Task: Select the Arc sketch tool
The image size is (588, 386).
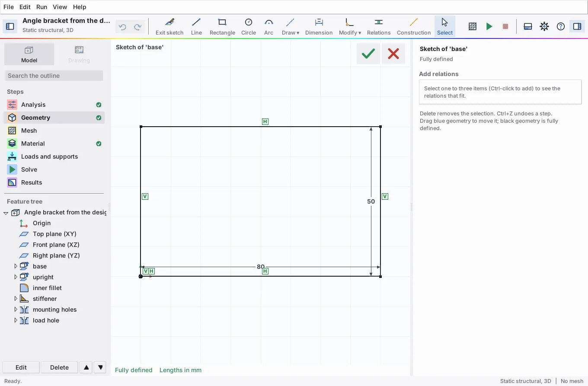Action: 268,26
